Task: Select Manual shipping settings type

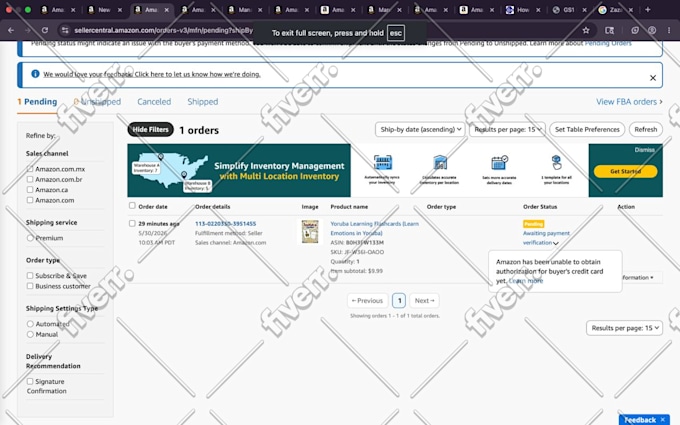Action: (x=30, y=334)
